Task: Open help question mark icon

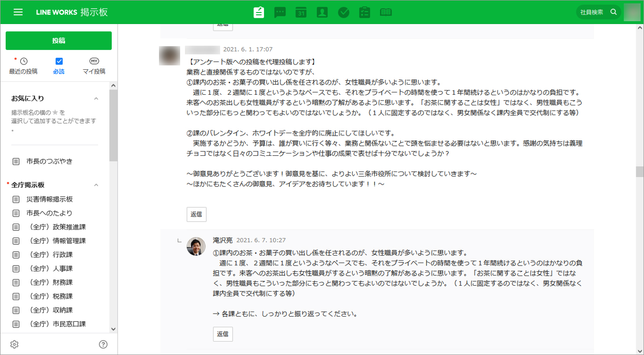Action: coord(103,344)
